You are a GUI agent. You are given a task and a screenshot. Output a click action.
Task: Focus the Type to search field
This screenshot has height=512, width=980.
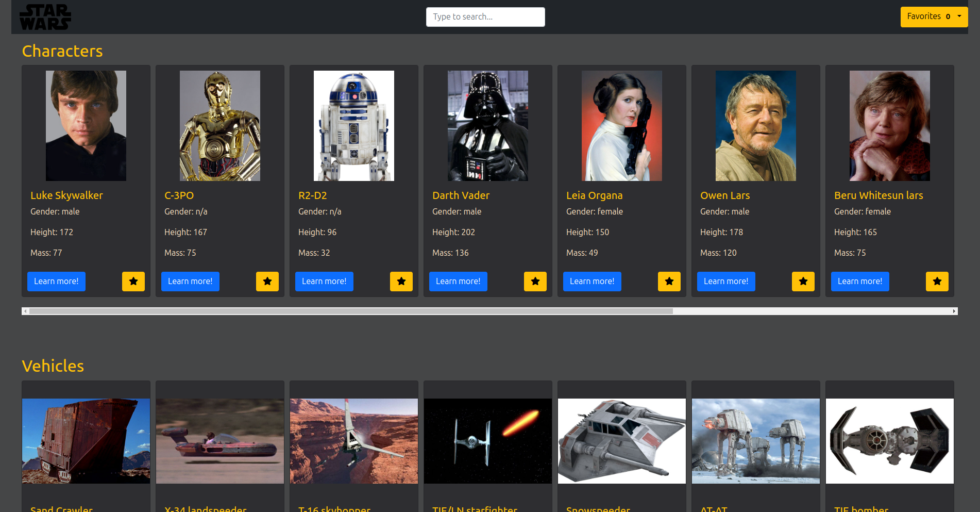[x=485, y=17]
